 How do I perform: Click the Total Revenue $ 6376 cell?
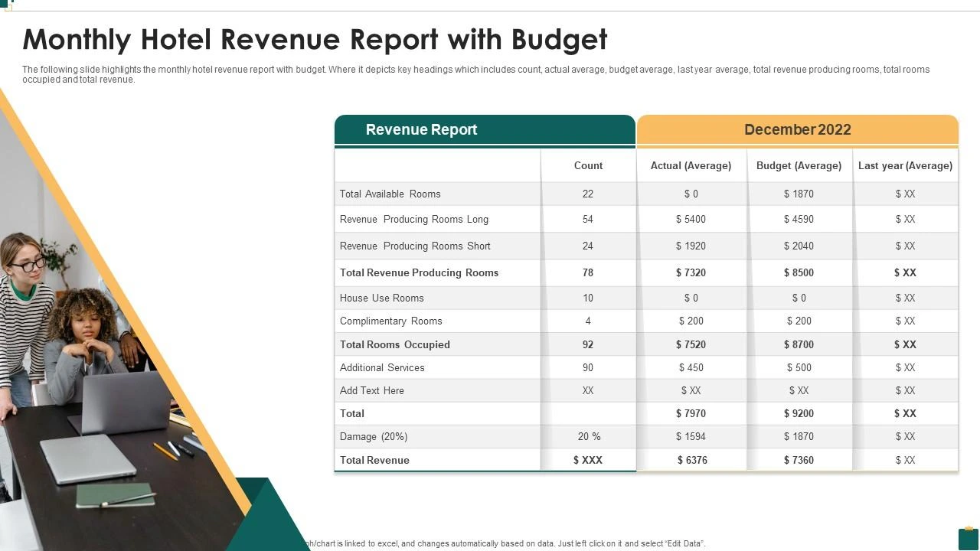click(691, 460)
